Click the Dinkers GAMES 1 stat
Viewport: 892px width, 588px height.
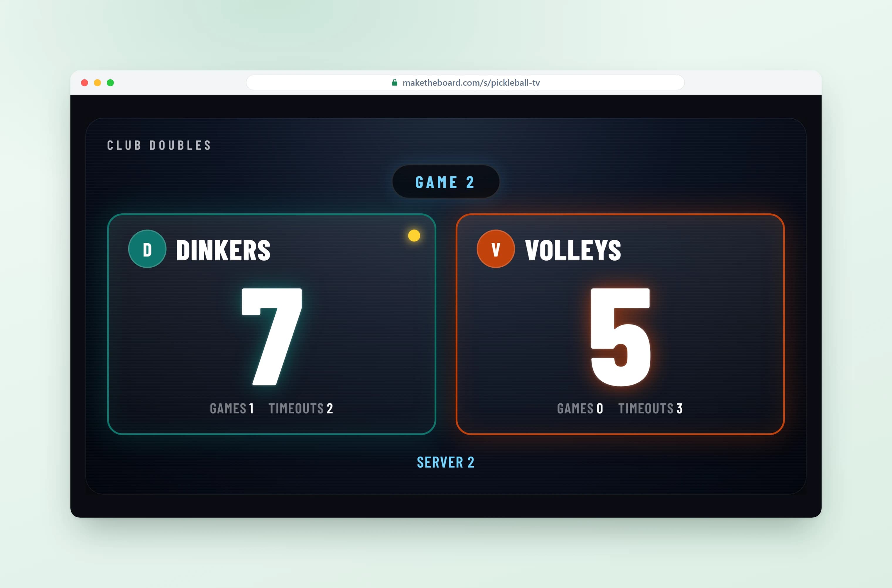point(232,408)
